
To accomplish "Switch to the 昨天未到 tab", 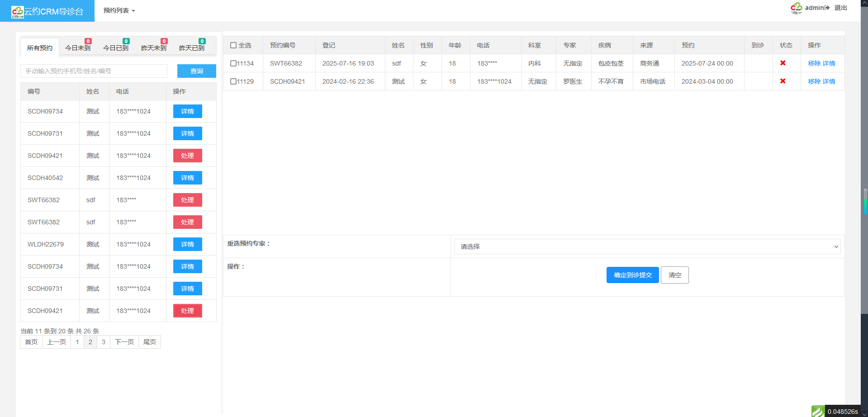I will tap(153, 48).
